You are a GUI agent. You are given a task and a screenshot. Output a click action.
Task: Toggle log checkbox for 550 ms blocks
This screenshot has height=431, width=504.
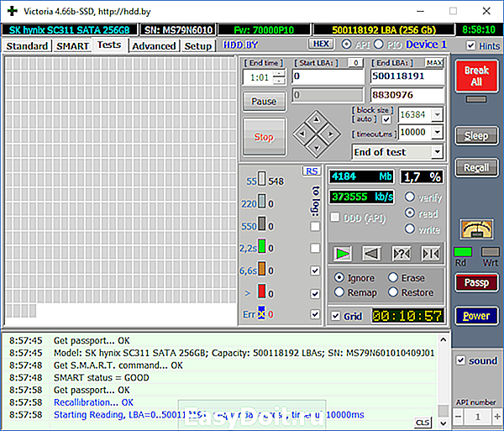click(315, 226)
